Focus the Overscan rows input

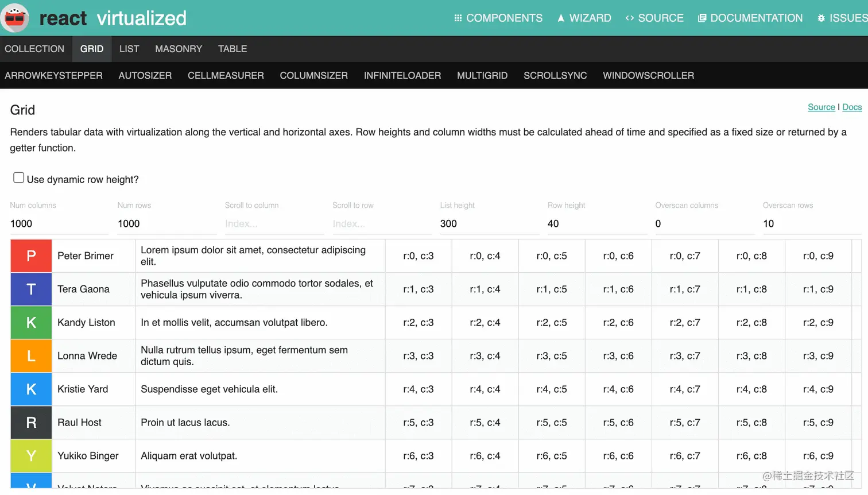812,223
